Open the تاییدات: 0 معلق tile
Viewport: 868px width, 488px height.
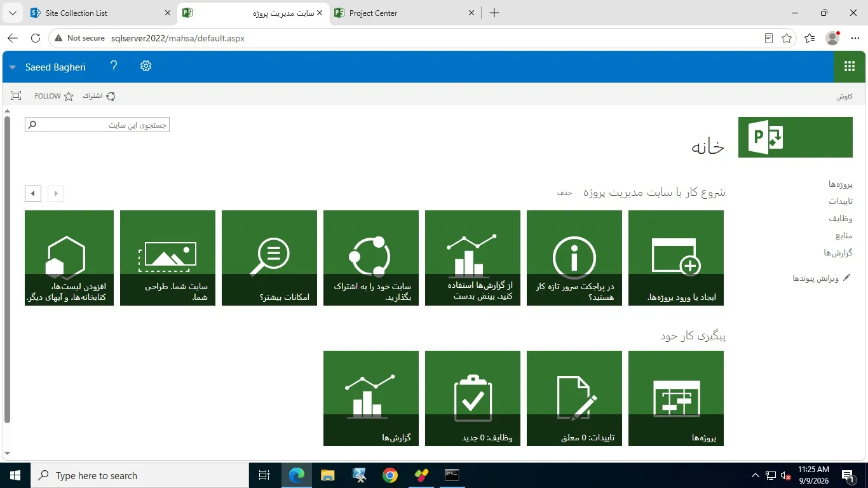(x=574, y=398)
